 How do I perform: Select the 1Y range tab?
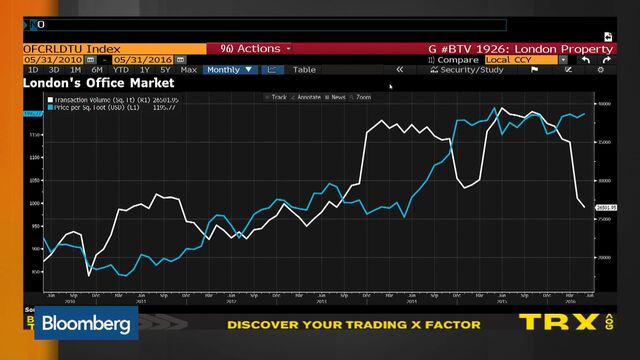144,70
